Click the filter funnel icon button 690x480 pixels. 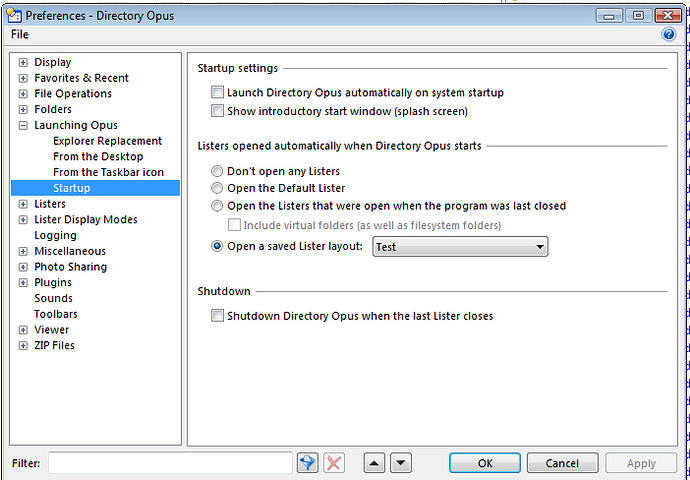(x=308, y=463)
